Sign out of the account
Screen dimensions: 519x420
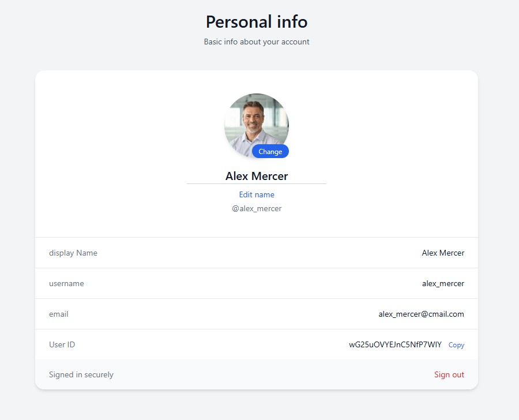tap(449, 374)
